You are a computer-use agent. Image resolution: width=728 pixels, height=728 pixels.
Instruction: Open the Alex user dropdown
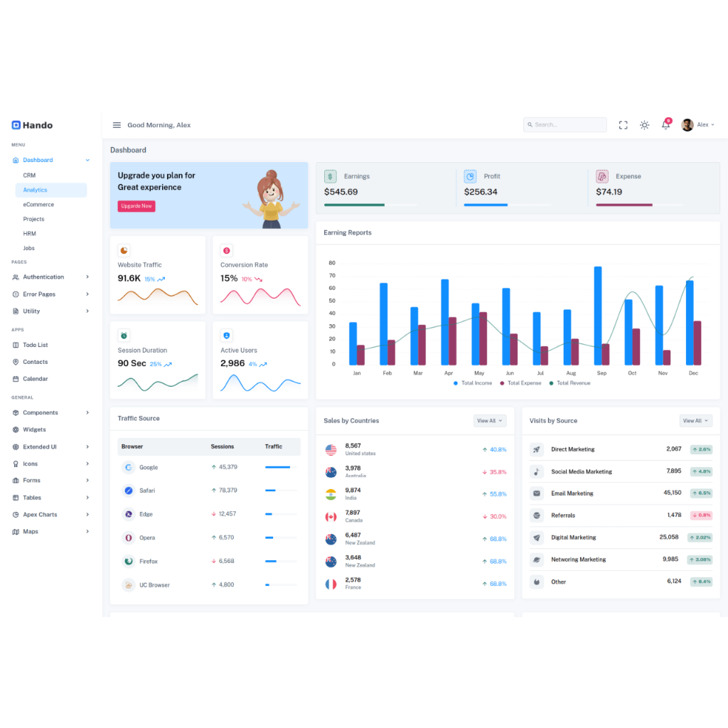(705, 125)
